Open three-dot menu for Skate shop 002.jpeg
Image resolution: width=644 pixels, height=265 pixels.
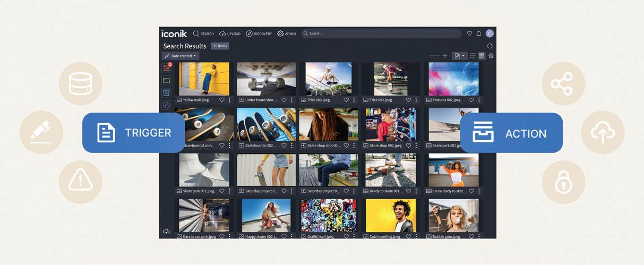click(416, 146)
